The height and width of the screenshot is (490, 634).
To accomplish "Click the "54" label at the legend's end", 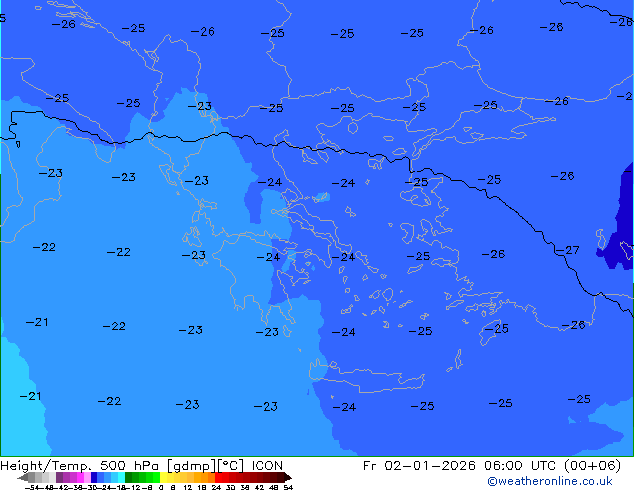I will (288, 487).
